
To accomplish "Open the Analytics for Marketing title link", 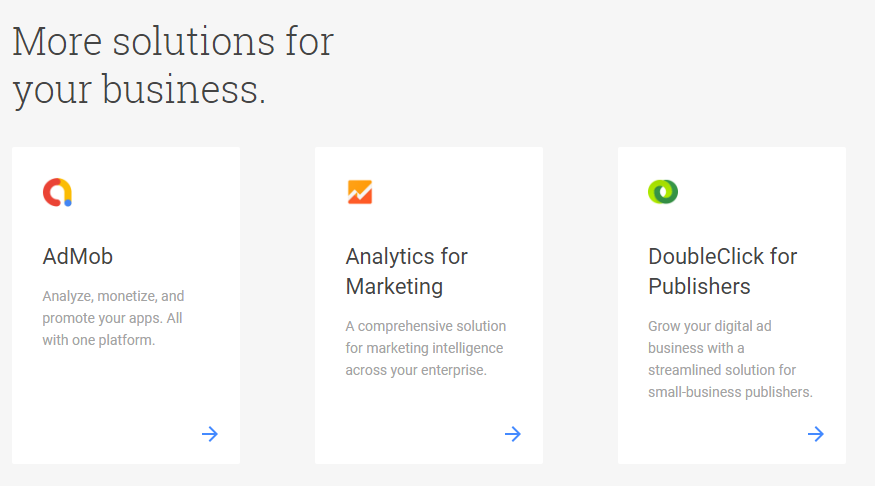I will [x=406, y=272].
